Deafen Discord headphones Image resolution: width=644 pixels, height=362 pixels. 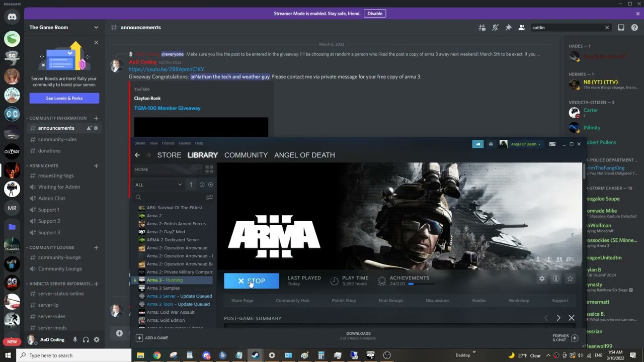[x=86, y=340]
